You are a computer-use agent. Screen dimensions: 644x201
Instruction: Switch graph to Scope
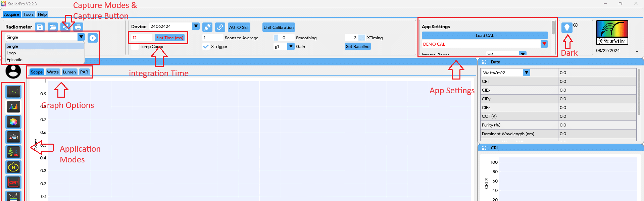click(x=37, y=72)
